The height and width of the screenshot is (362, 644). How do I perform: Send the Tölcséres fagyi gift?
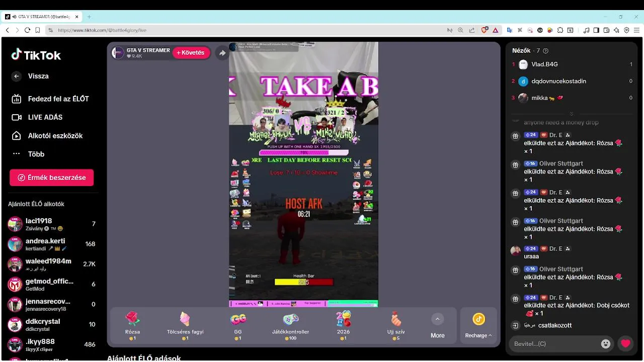point(185,326)
